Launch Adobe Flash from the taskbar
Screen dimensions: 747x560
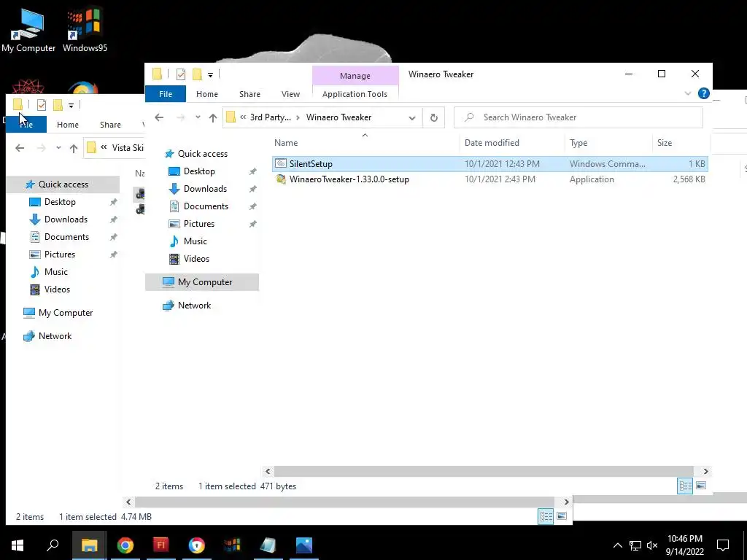[160, 545]
